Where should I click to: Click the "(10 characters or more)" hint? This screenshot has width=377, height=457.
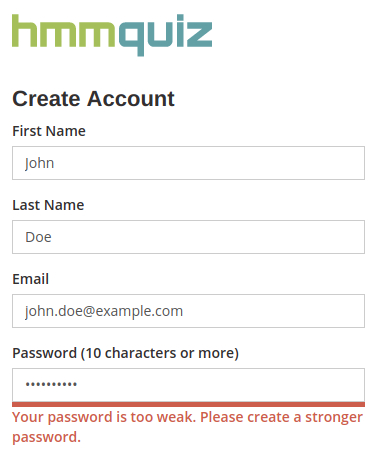(160, 353)
